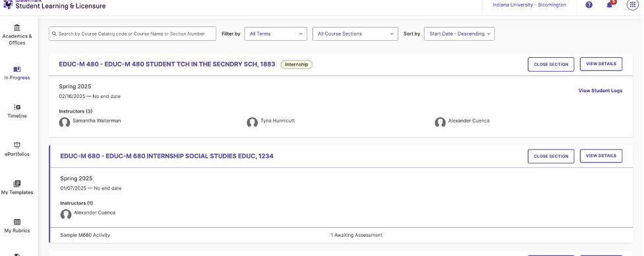
Task: Click Tyna Hunnicutt's avatar icon
Action: pos(252,122)
